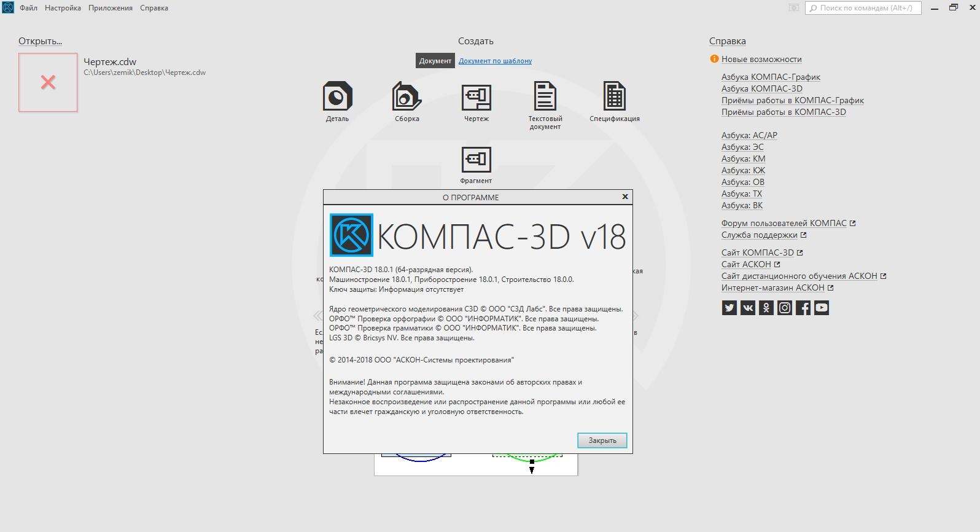
Task: Open the Азбука: КЖ link
Action: click(743, 170)
